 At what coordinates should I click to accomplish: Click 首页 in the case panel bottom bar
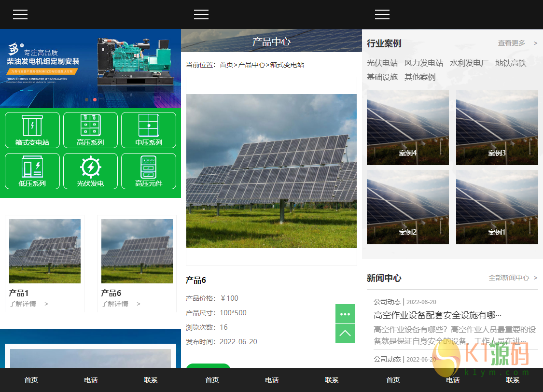coord(393,380)
